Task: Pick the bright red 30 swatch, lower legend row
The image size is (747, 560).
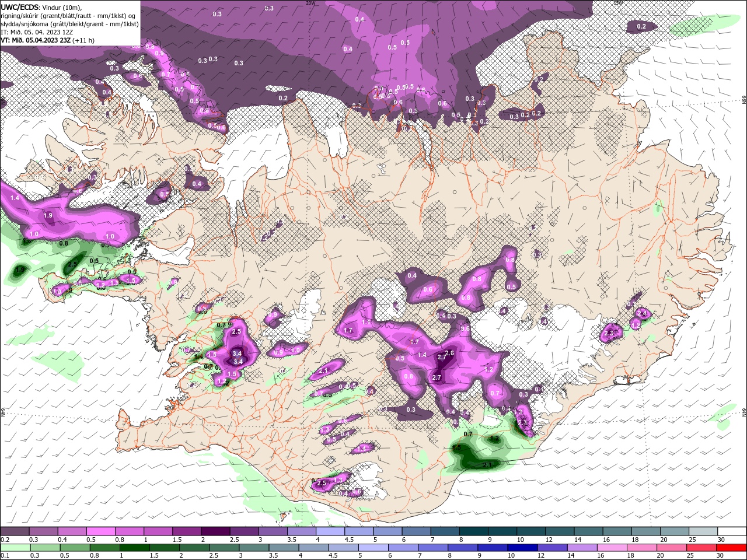Action: tap(732, 548)
